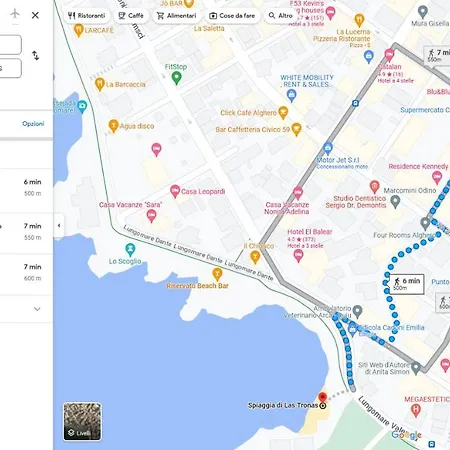The image size is (450, 450).
Task: Select the Caffè filter chip
Action: coord(131,16)
